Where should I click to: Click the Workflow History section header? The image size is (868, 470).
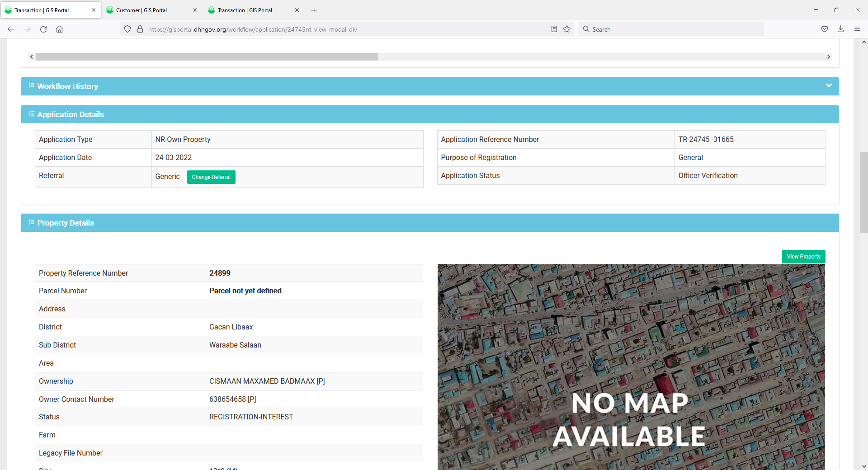(x=430, y=86)
